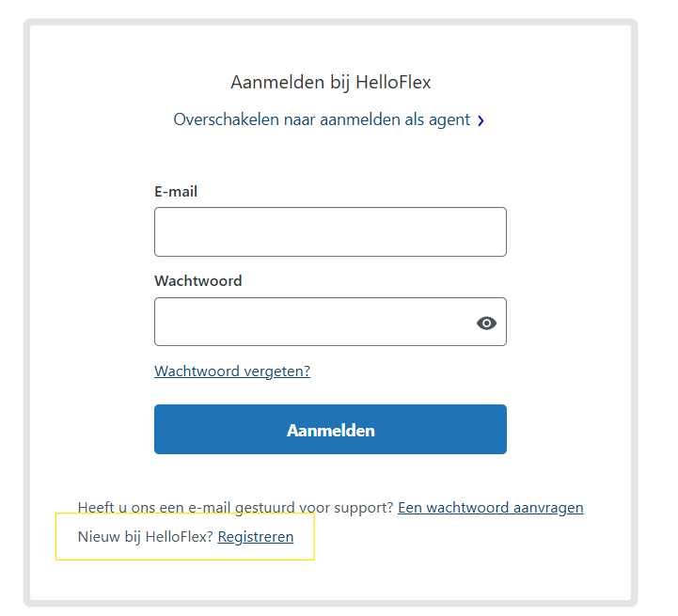Click the word 'aanvragen' in the support link

[x=547, y=507]
